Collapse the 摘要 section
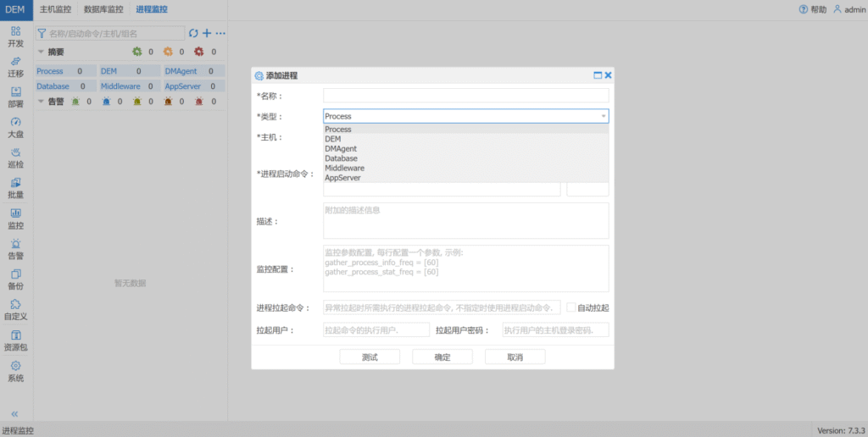The width and height of the screenshot is (868, 437). click(x=41, y=52)
